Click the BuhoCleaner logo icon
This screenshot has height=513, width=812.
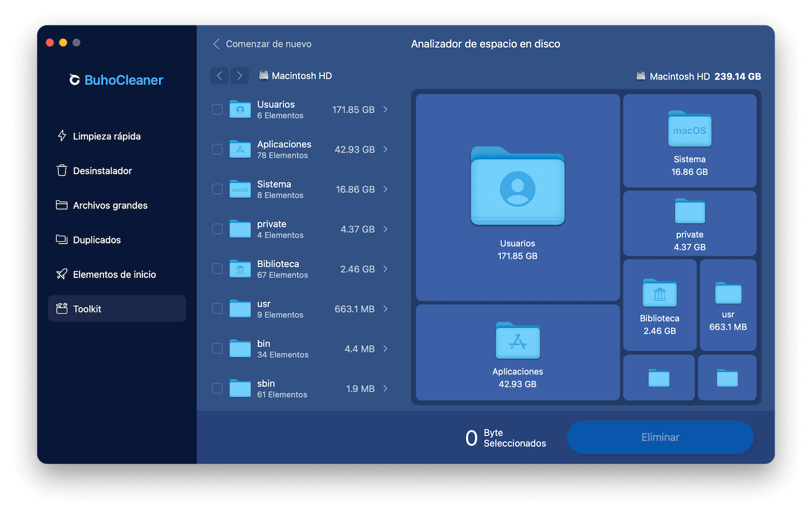click(75, 80)
